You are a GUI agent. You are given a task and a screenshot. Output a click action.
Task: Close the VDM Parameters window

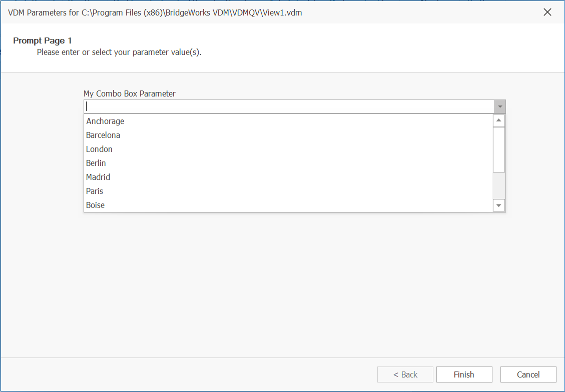547,12
